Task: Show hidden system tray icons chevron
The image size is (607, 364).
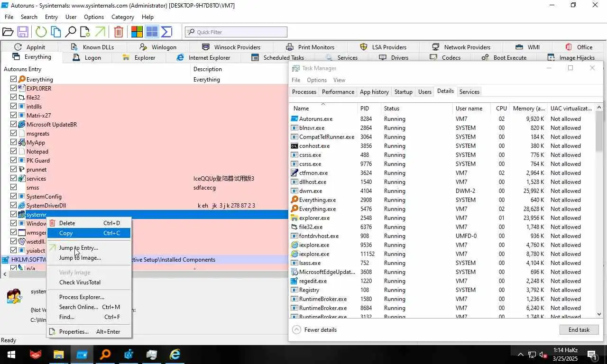Action: pos(521,355)
